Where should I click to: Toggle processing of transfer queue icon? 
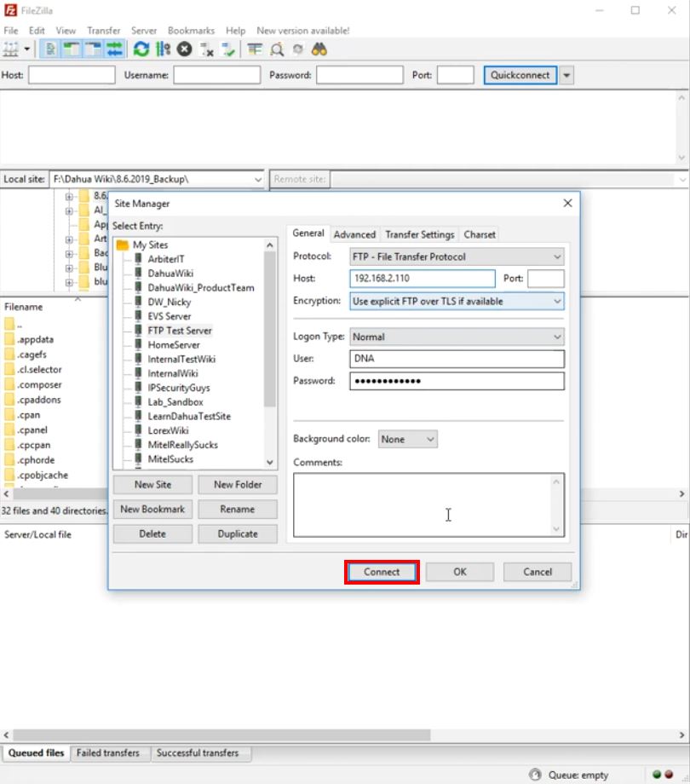coord(163,49)
